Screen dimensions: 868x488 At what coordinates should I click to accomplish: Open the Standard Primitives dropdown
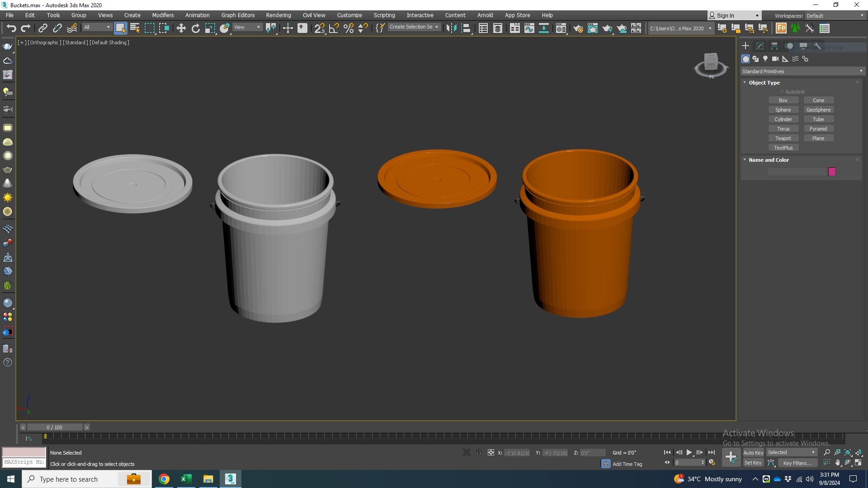tap(802, 71)
